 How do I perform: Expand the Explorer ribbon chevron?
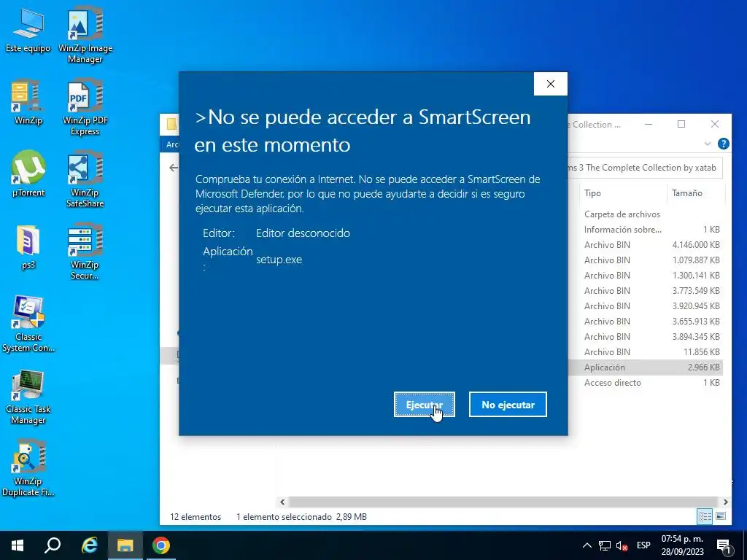click(708, 144)
